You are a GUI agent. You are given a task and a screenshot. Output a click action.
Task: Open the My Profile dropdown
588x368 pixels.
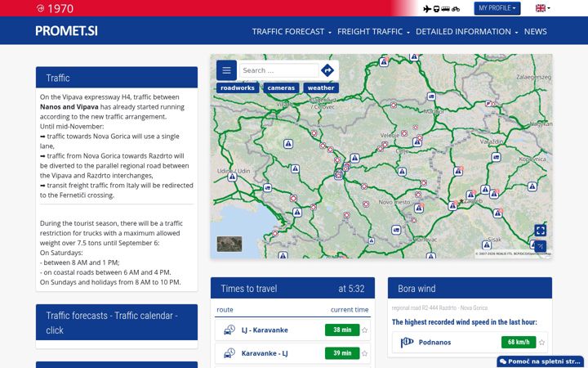coord(497,8)
